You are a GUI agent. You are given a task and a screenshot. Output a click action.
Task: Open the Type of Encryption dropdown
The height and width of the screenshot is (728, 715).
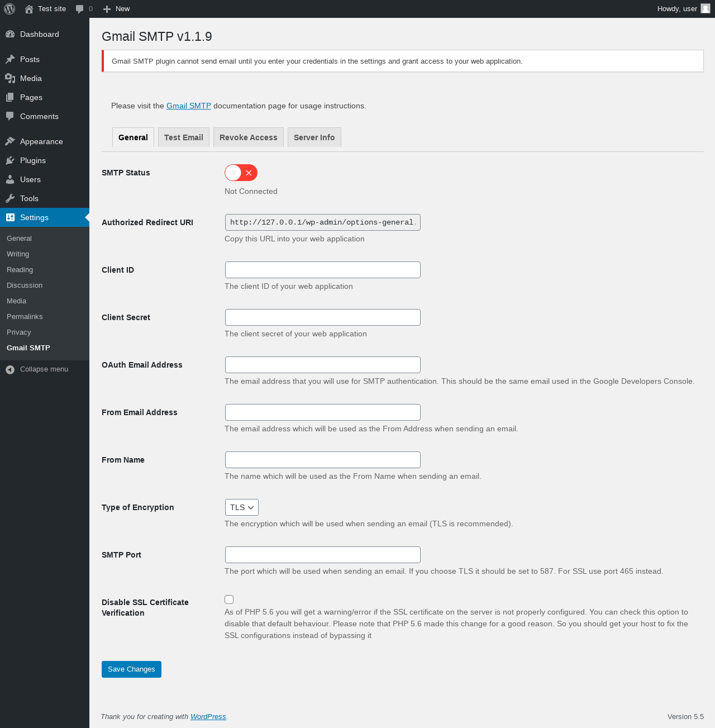click(241, 507)
